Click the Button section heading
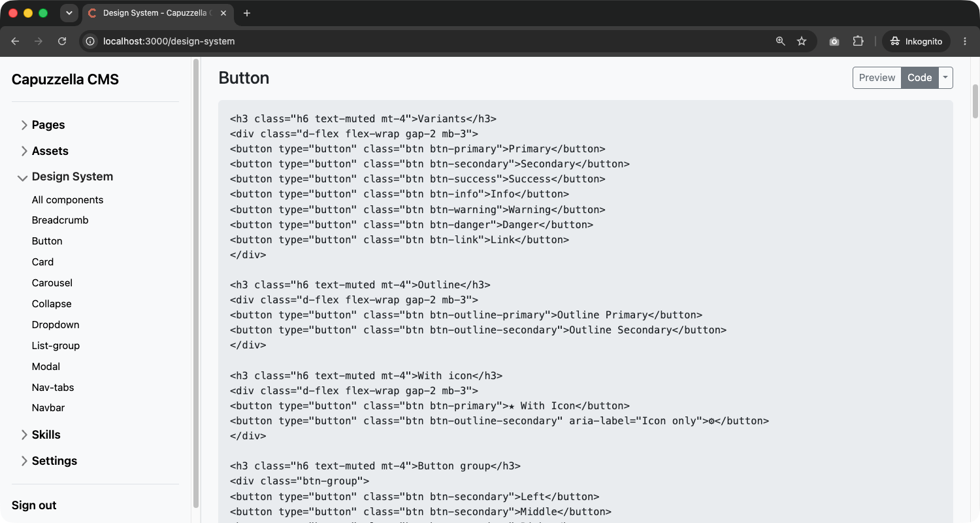Image resolution: width=980 pixels, height=523 pixels. point(244,78)
